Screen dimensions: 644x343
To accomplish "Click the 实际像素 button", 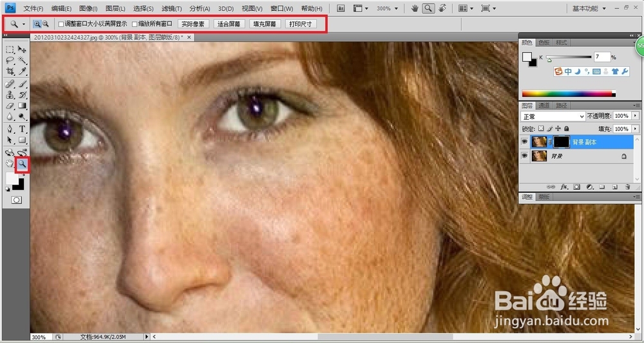I will [x=193, y=24].
